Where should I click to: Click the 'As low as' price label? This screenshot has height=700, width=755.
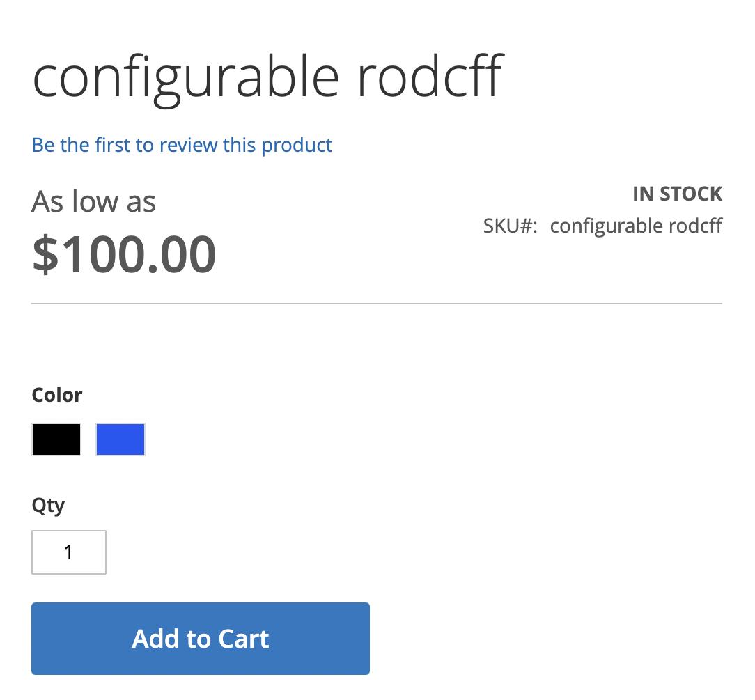[93, 201]
